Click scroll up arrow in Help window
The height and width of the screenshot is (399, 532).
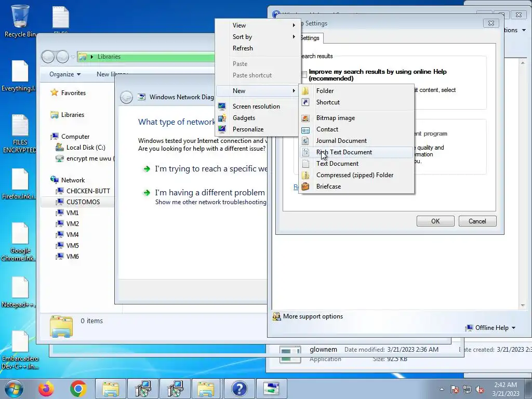tap(523, 63)
